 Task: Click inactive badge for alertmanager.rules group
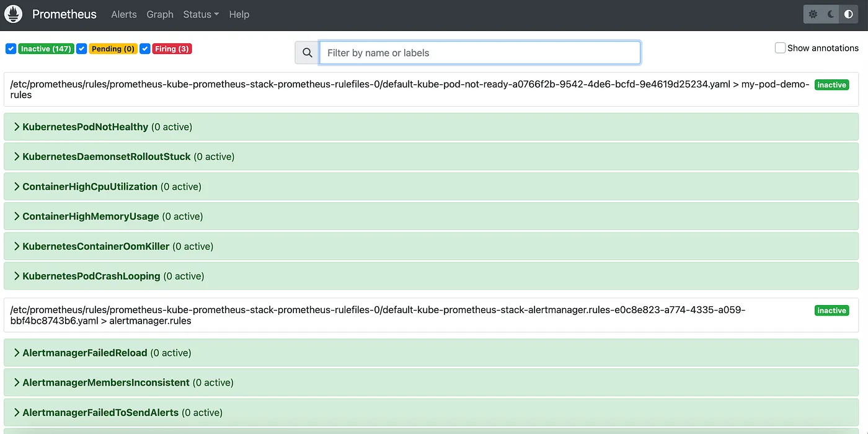(831, 311)
